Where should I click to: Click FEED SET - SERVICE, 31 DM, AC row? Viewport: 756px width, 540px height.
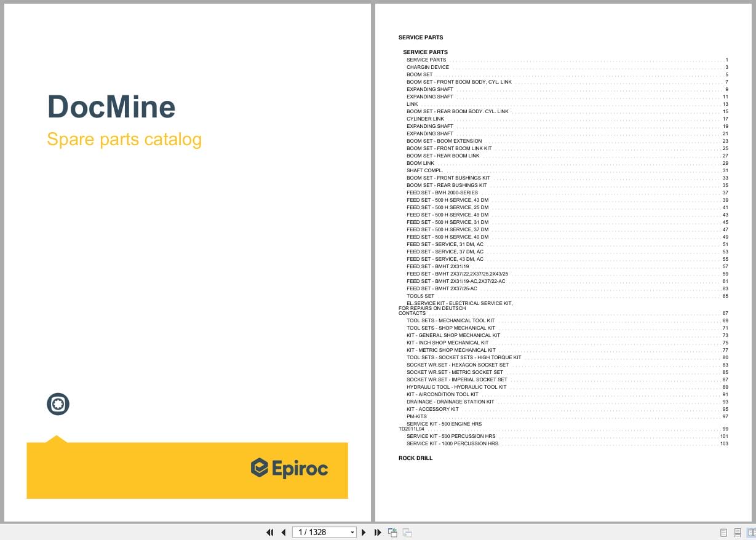pyautogui.click(x=567, y=244)
